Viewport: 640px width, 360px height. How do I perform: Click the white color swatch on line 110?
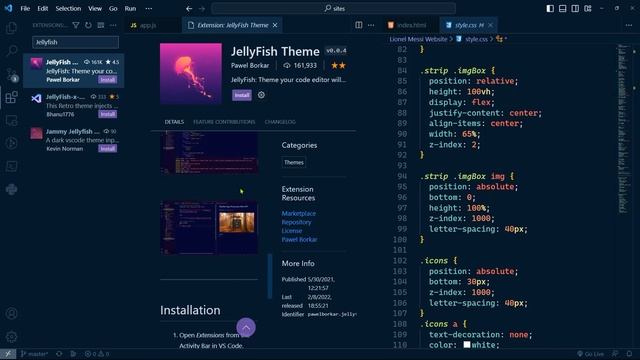pyautogui.click(x=467, y=345)
